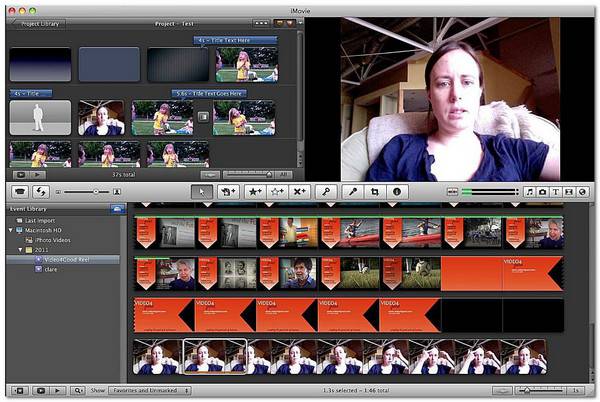
Task: Open the keyword tool (key icon)
Action: point(326,192)
